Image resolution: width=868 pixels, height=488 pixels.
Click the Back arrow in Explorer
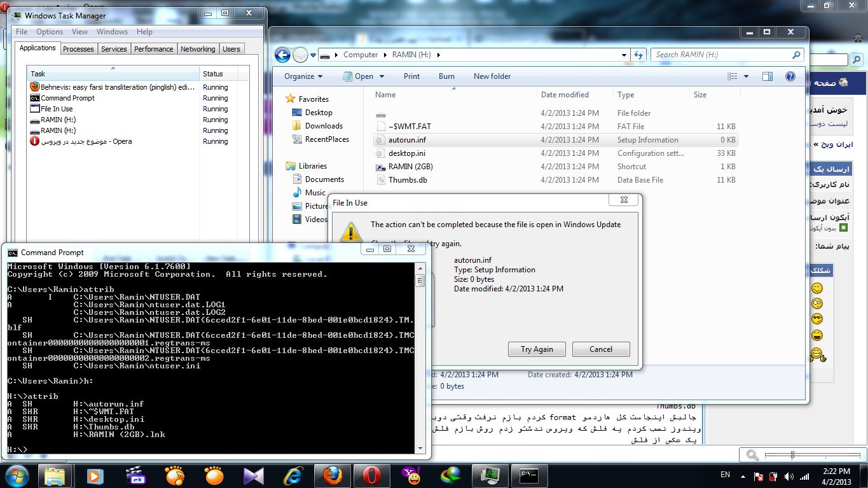[x=282, y=55]
